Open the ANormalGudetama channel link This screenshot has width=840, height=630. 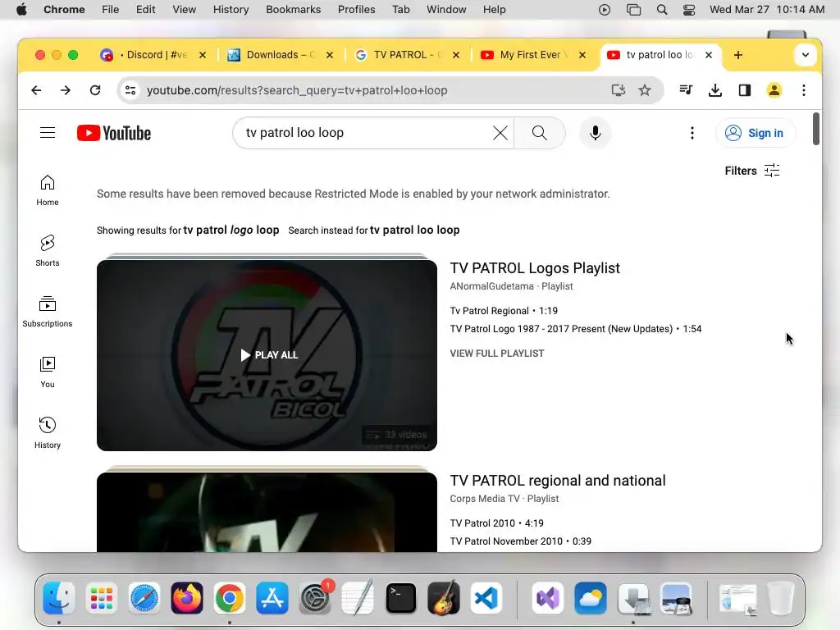(x=492, y=286)
